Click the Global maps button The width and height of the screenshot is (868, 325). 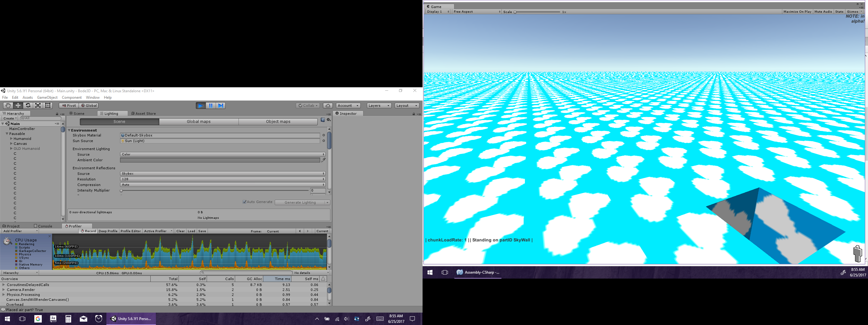(199, 122)
